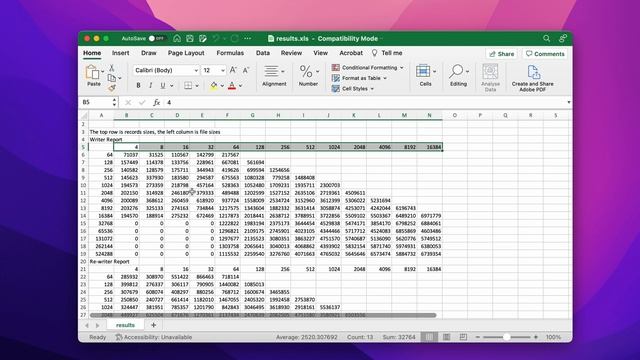Click the Format Painter brush icon

pyautogui.click(x=111, y=87)
